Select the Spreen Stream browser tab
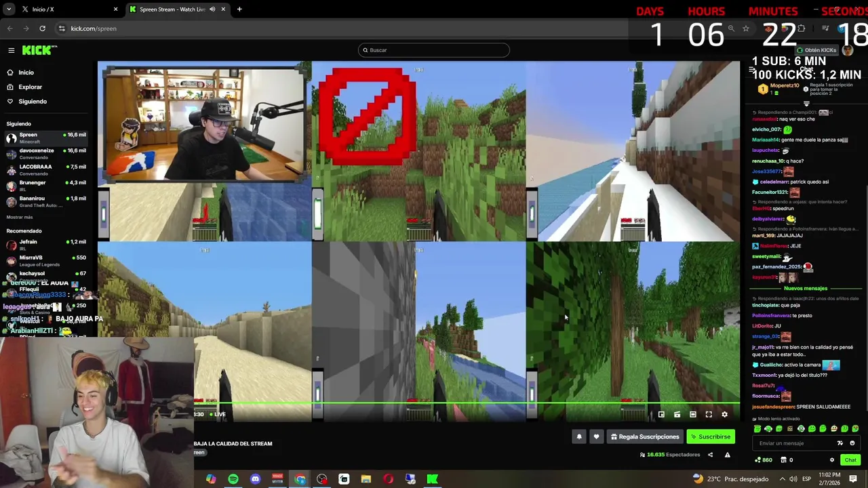Viewport: 868px width, 488px height. 178,9
